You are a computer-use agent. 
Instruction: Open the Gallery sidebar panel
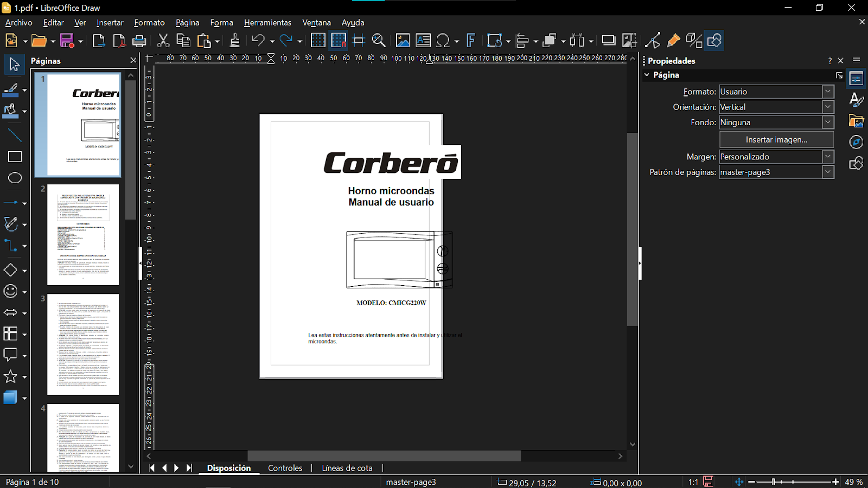pos(857,121)
